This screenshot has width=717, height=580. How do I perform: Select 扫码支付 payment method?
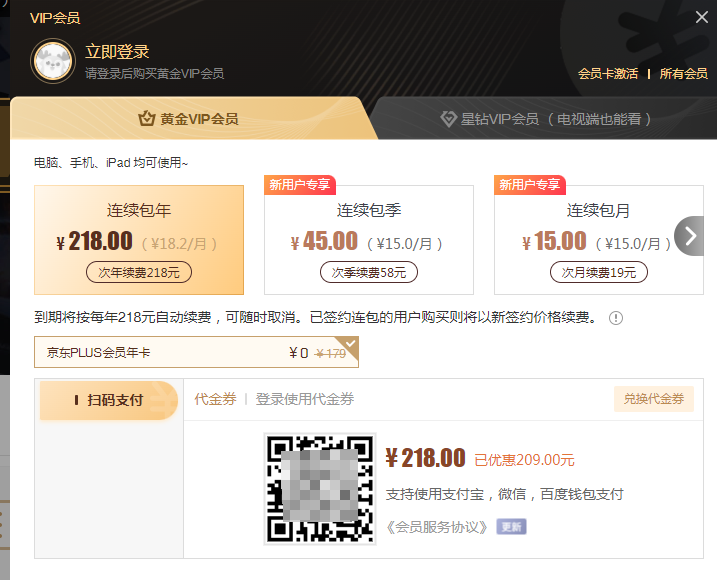pyautogui.click(x=109, y=400)
